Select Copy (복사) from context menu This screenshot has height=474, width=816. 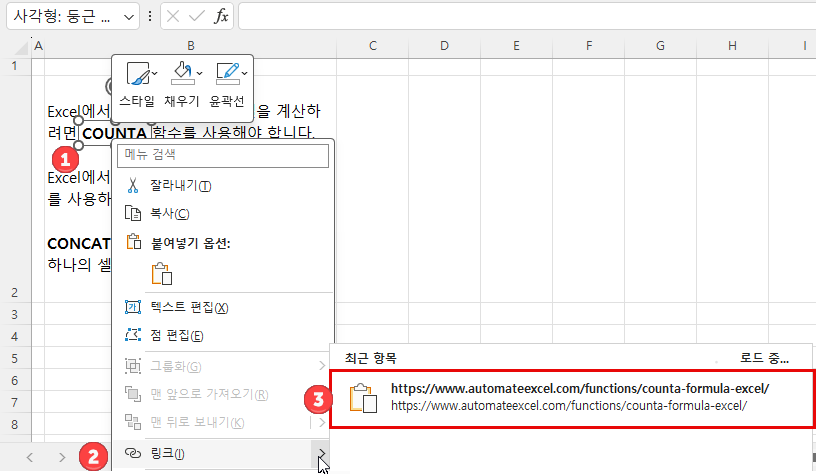[x=223, y=213]
